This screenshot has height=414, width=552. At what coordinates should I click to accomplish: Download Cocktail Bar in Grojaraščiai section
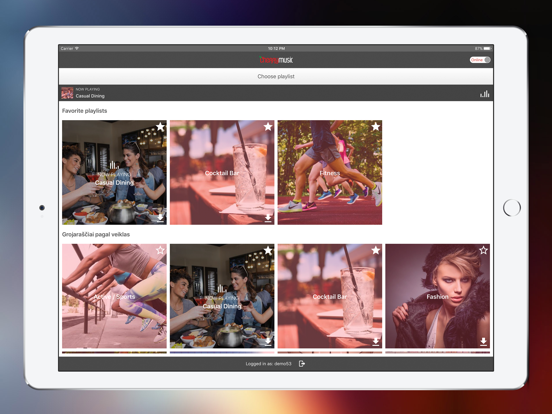376,341
